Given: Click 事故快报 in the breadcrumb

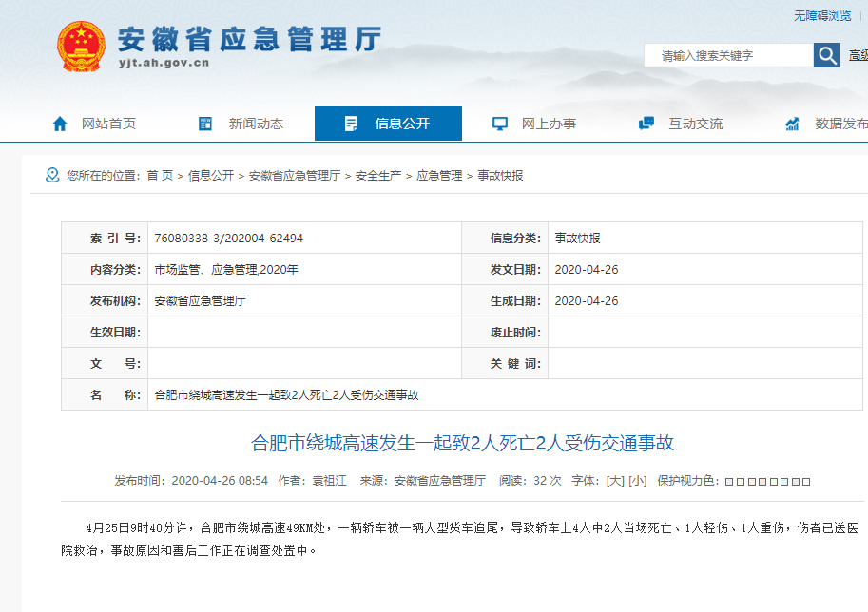Looking at the screenshot, I should [500, 176].
